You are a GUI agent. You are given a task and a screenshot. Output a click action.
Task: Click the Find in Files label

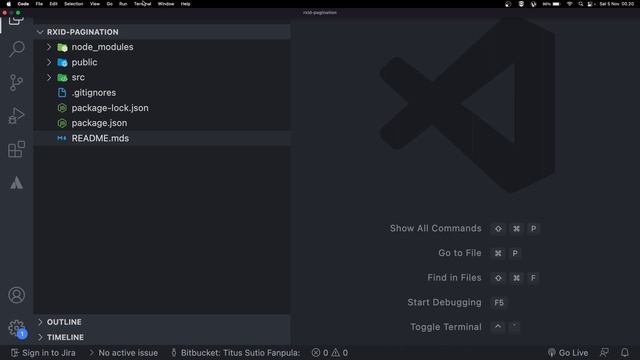point(454,278)
